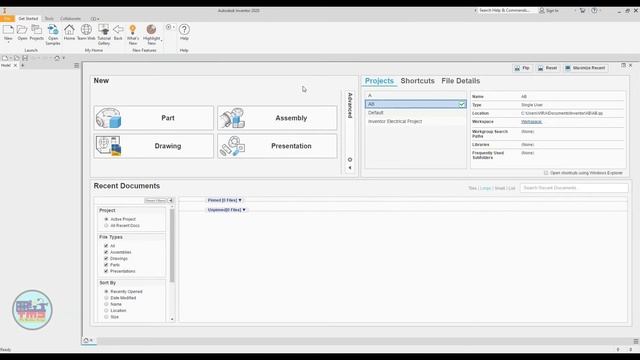Toggle the All file types checkbox

pyautogui.click(x=106, y=246)
